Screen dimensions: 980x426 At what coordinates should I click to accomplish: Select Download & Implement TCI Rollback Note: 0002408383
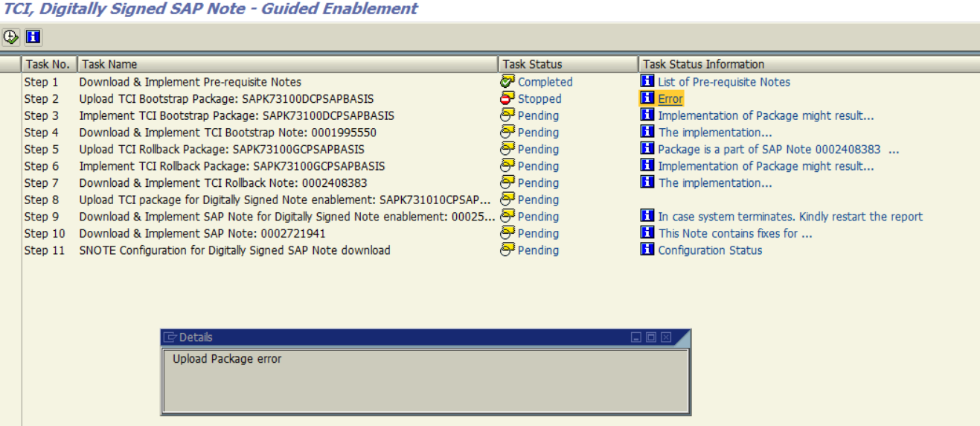pyautogui.click(x=223, y=182)
